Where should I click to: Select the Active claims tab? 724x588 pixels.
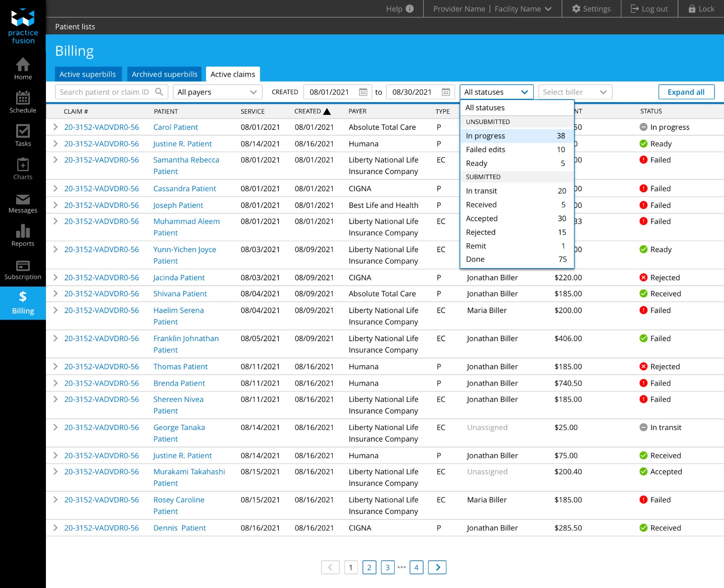pyautogui.click(x=233, y=74)
